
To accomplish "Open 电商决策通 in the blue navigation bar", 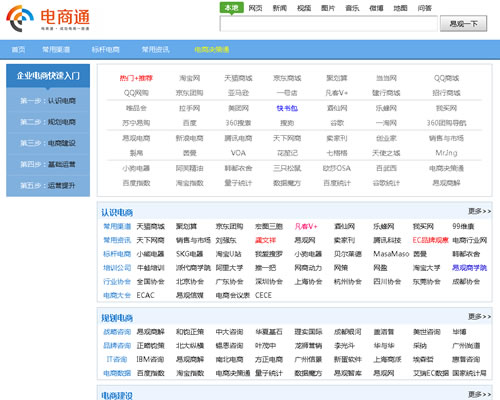I will pyautogui.click(x=212, y=50).
